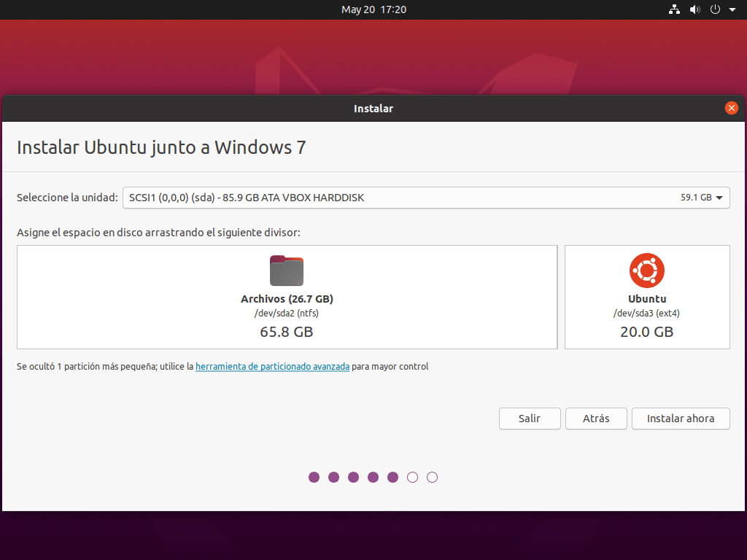Click the /dev/sda2 (ntfs) text
747x560 pixels.
[x=286, y=314]
